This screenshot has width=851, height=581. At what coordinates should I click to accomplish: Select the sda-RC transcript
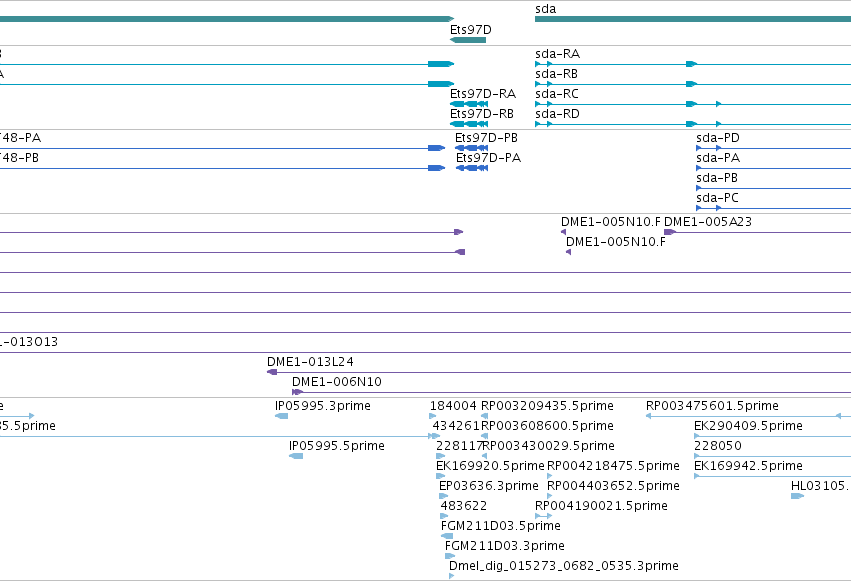(x=693, y=104)
